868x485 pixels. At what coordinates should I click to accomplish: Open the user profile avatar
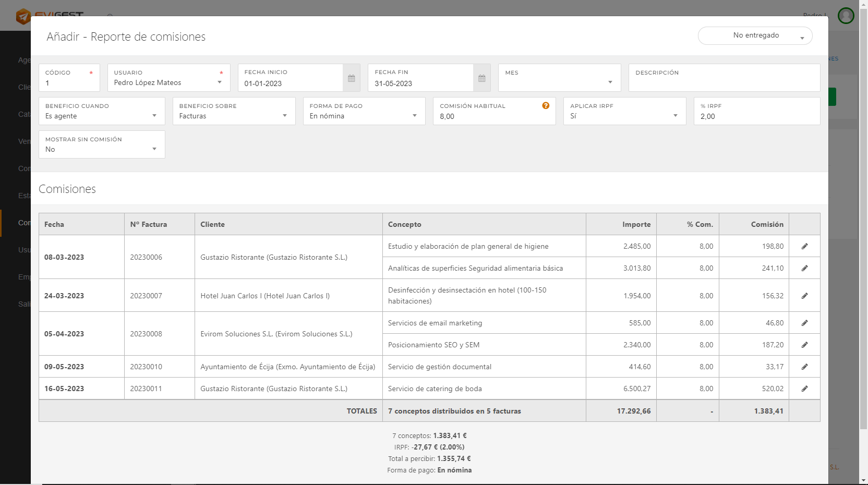tap(846, 15)
